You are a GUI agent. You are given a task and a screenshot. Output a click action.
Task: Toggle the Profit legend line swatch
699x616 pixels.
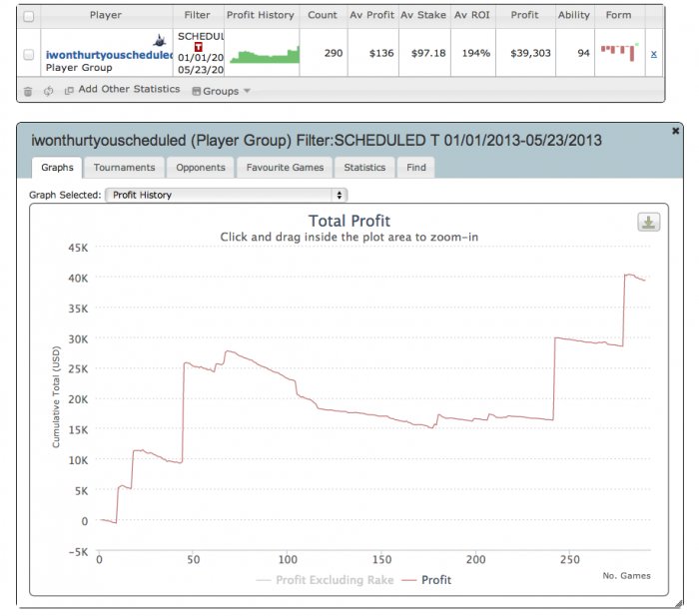[x=409, y=580]
